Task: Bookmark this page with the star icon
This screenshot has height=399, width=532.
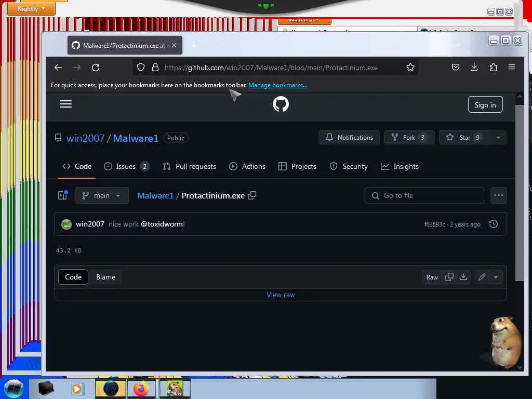Action: click(410, 67)
